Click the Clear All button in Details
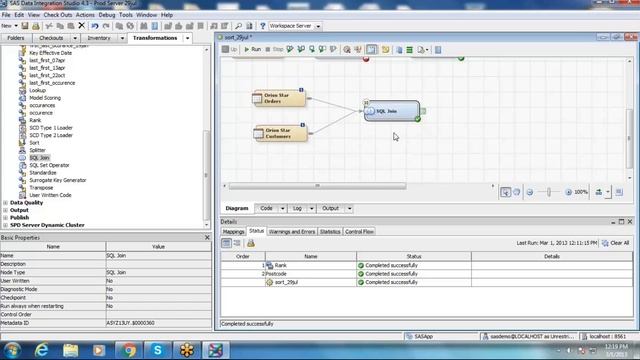The height and width of the screenshot is (360, 640). point(616,243)
